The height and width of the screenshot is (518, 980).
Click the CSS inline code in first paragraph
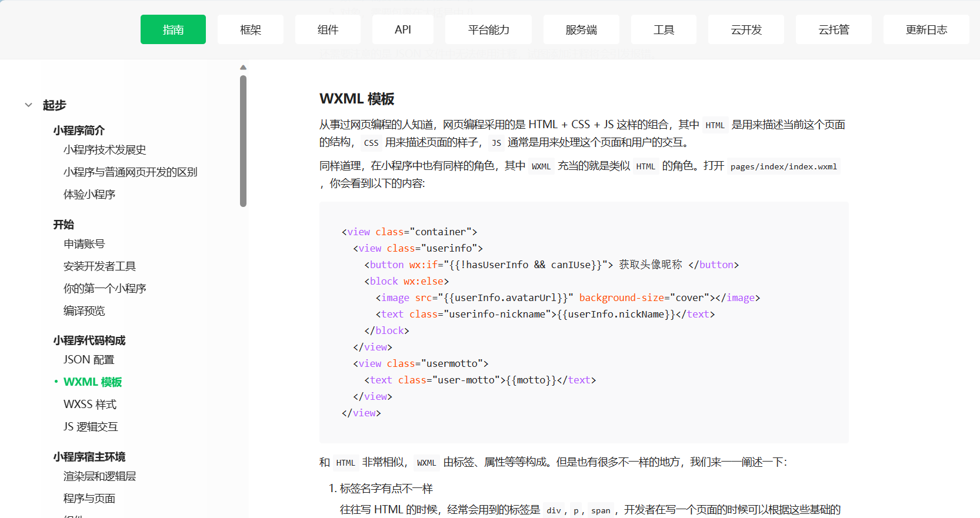click(x=371, y=143)
